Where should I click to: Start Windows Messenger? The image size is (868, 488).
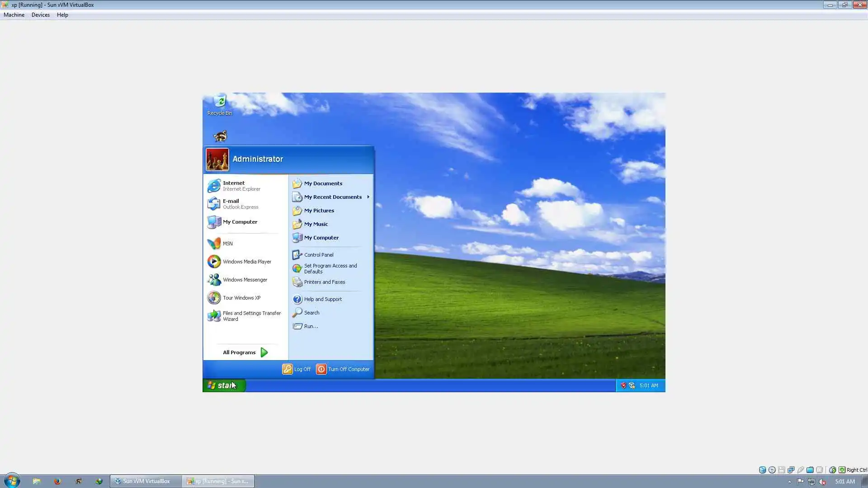coord(245,280)
